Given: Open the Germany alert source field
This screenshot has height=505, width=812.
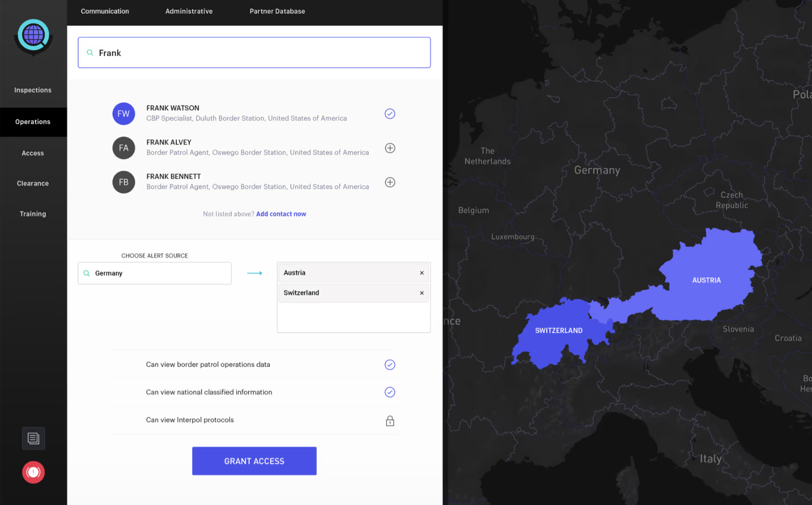Looking at the screenshot, I should pyautogui.click(x=154, y=274).
